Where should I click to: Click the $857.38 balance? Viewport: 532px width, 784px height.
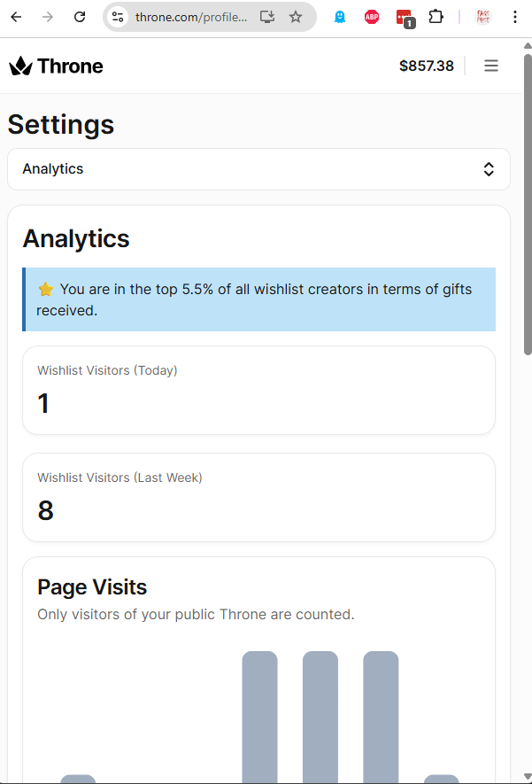(427, 66)
